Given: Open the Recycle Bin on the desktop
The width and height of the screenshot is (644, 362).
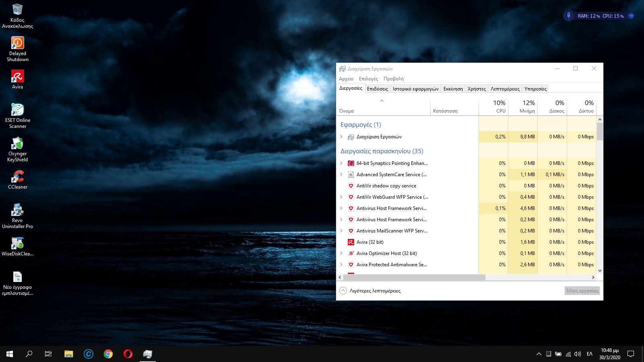Looking at the screenshot, I should coord(17,15).
